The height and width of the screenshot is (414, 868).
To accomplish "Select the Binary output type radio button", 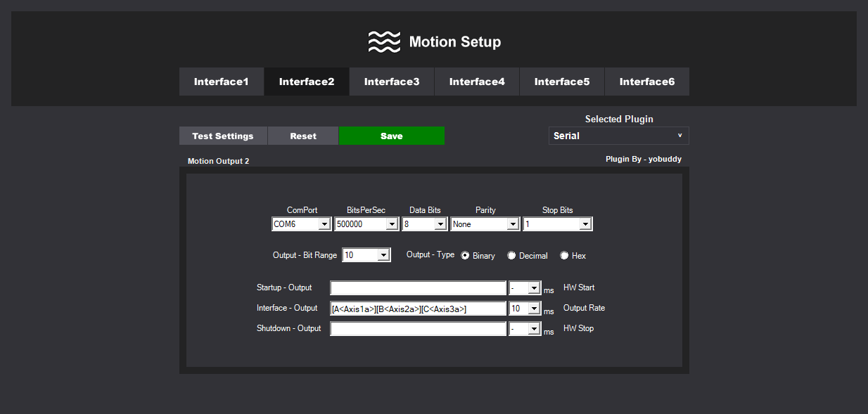I will tap(466, 256).
